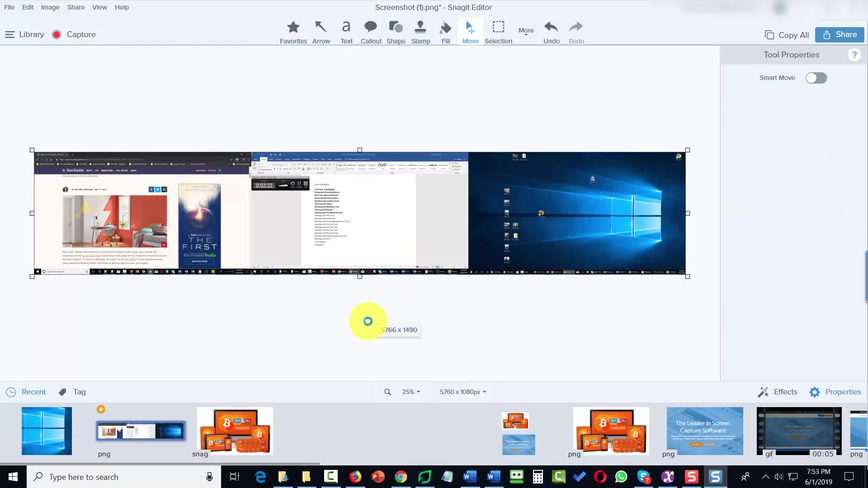Click the Cortana microphone icon
The image size is (868, 488).
209,477
